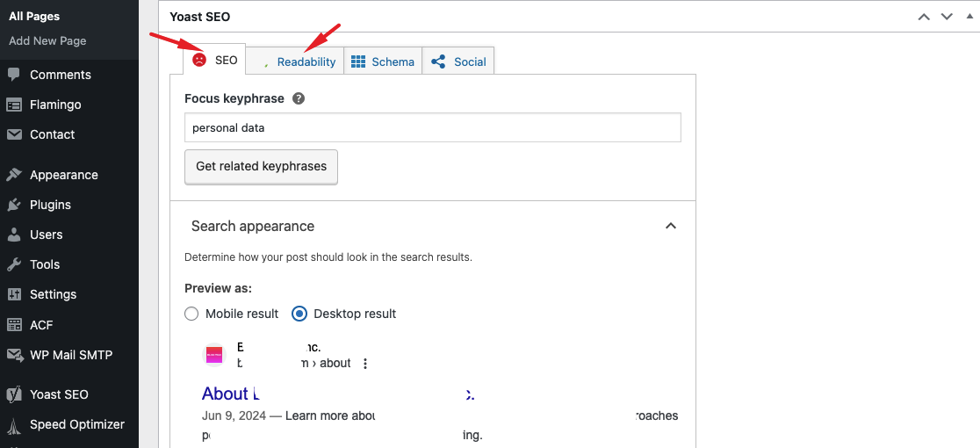Click the Schema grid icon
This screenshot has width=980, height=448.
point(358,61)
